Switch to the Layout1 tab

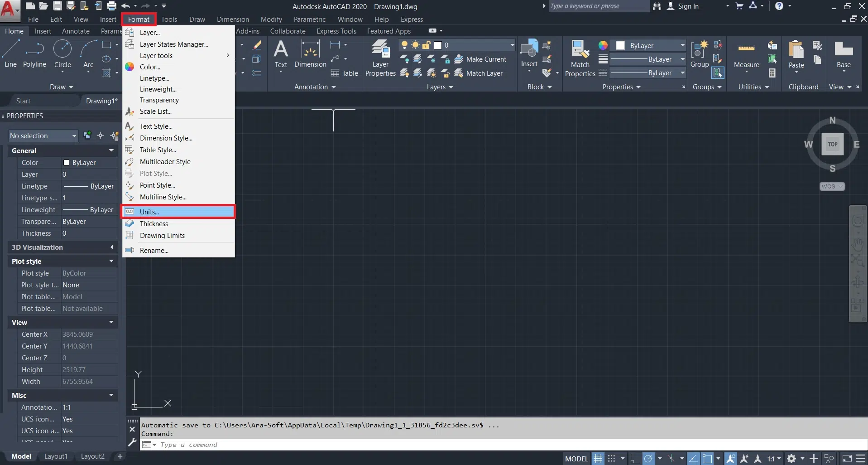click(56, 456)
